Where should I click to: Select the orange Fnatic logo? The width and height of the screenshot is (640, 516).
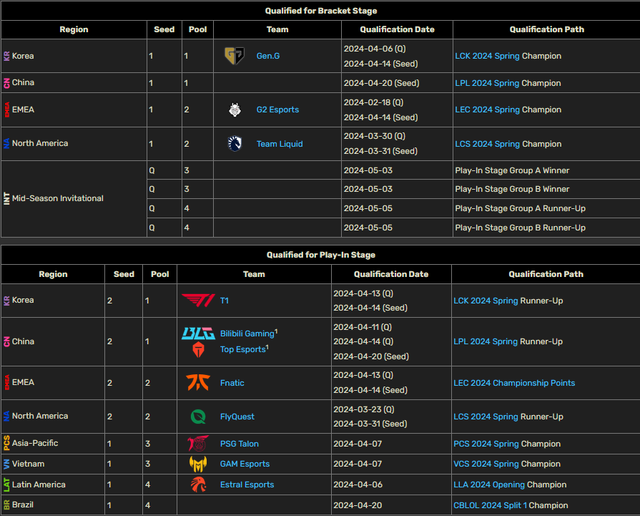(x=198, y=382)
